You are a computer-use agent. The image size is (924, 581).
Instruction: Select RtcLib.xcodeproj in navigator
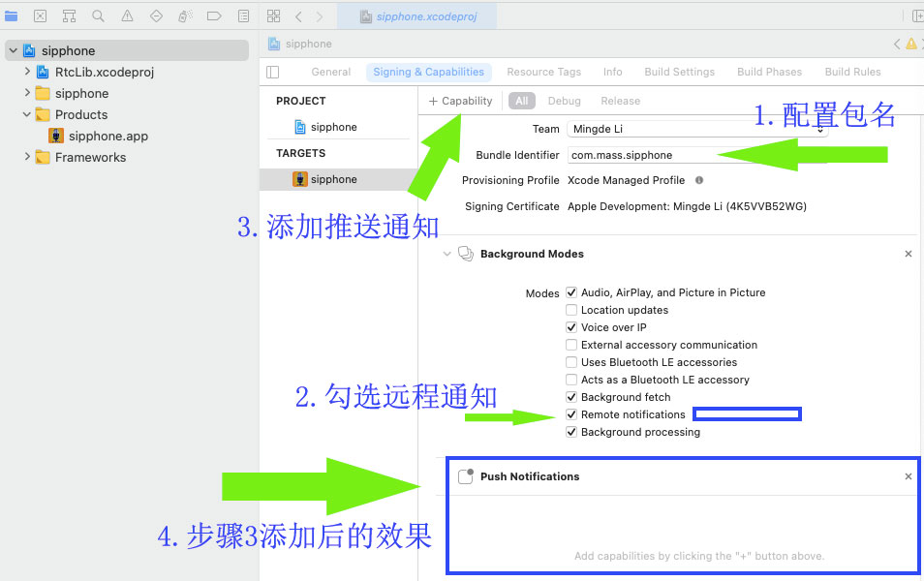[105, 72]
